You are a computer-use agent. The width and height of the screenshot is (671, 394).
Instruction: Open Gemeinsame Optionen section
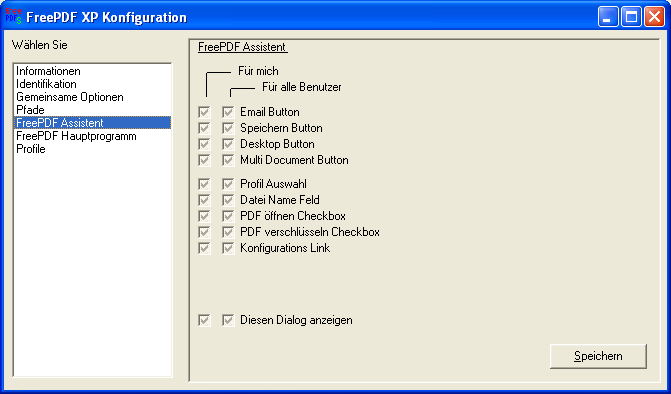pyautogui.click(x=92, y=97)
